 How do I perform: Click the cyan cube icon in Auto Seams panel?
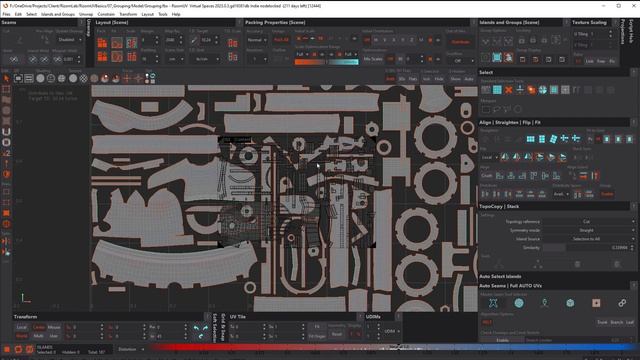(x=570, y=303)
